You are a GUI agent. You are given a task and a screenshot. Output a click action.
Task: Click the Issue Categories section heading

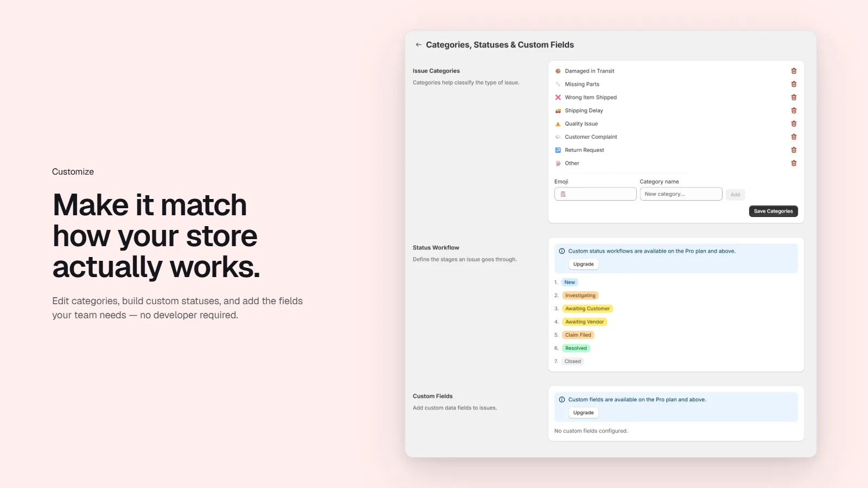click(436, 71)
